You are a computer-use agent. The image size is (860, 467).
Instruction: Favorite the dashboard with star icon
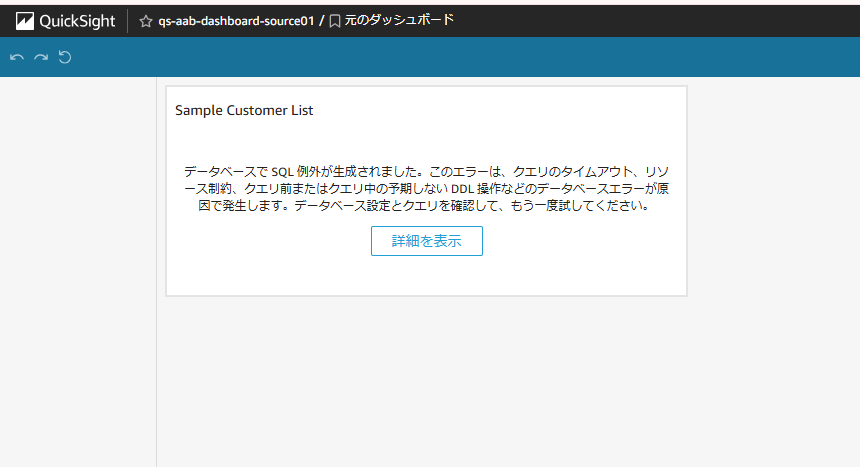tap(145, 21)
